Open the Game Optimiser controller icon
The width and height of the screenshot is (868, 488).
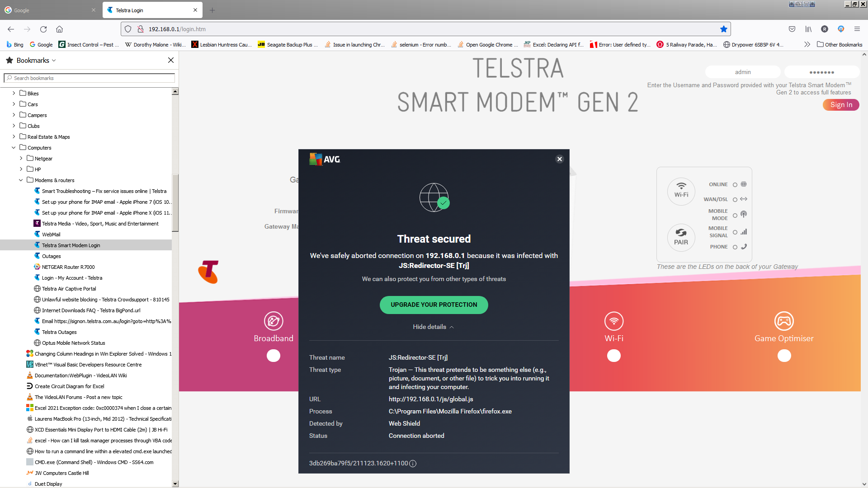[x=784, y=321]
